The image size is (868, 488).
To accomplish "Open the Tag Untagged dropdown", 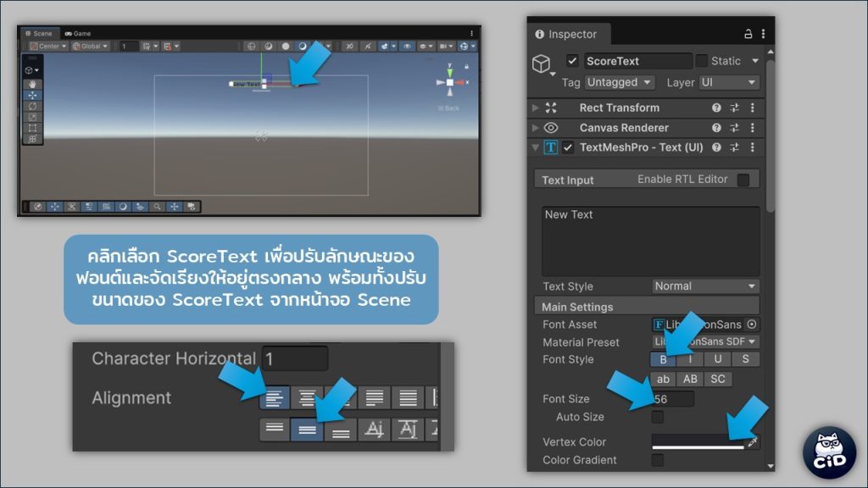I will pos(620,82).
